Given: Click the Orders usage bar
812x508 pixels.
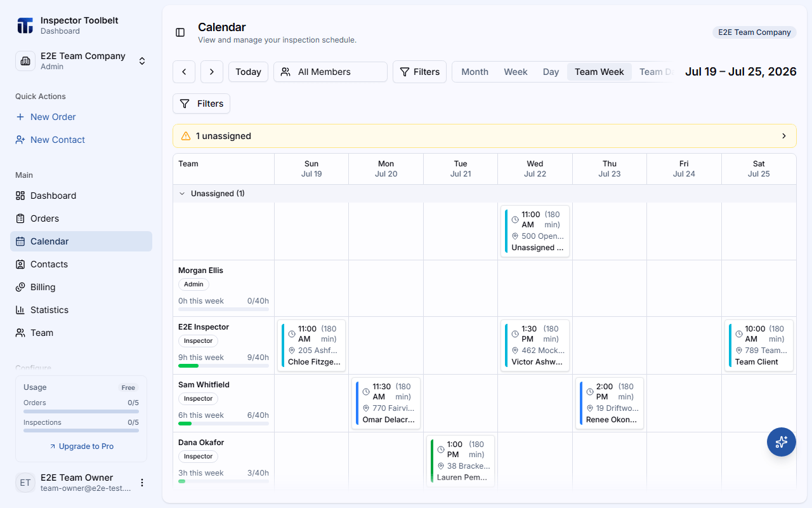Looking at the screenshot, I should pyautogui.click(x=81, y=411).
